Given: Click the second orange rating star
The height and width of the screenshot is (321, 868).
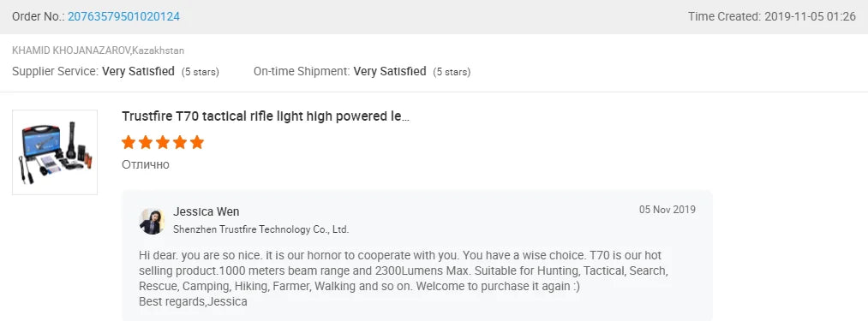Looking at the screenshot, I should click(146, 142).
